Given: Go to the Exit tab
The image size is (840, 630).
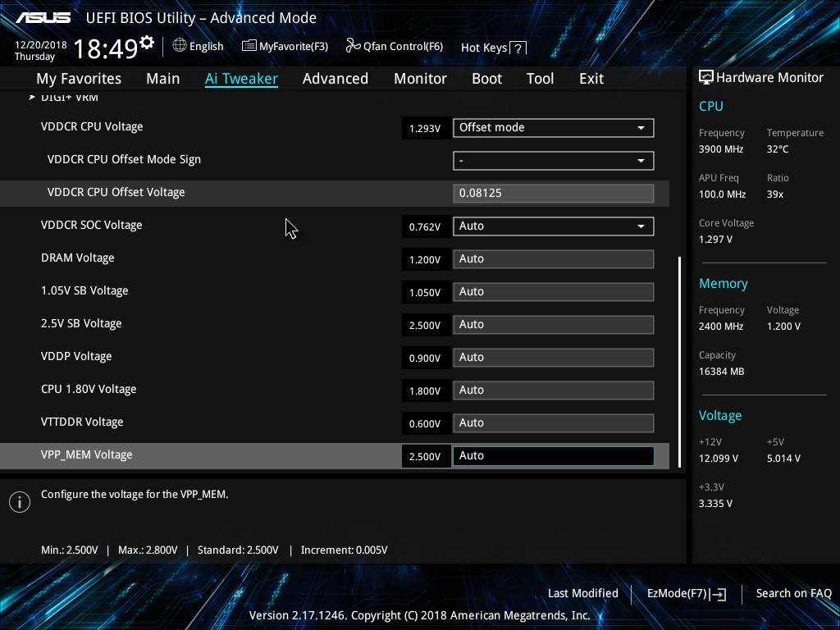Looking at the screenshot, I should coord(591,79).
